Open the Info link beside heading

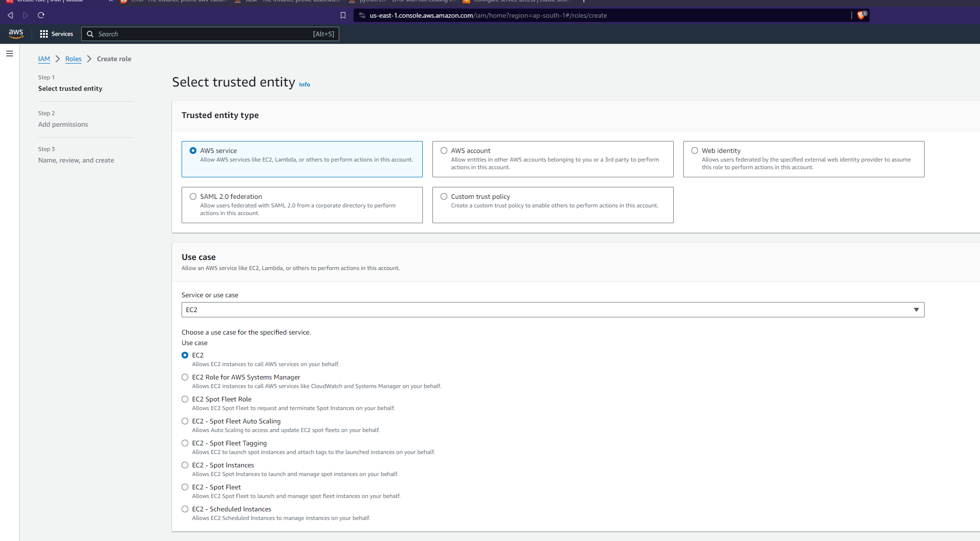coord(304,85)
